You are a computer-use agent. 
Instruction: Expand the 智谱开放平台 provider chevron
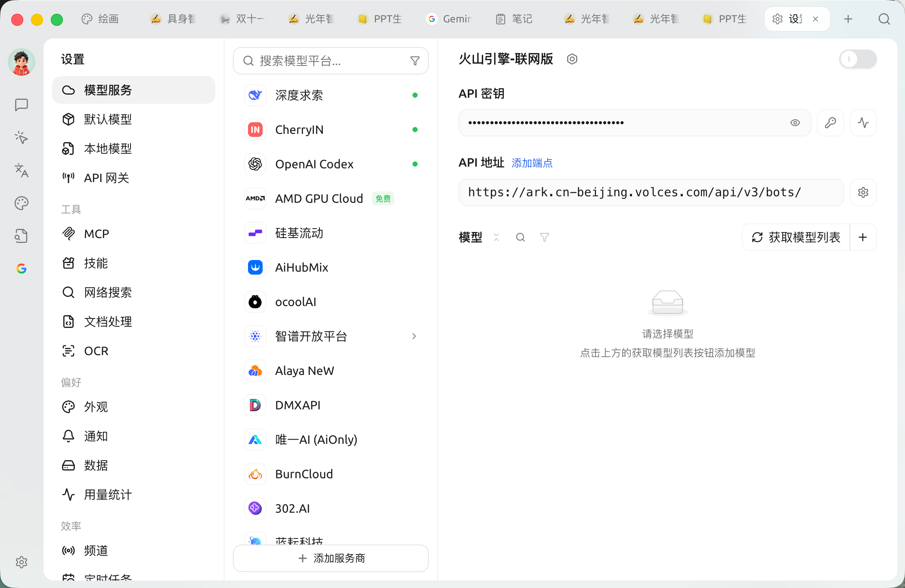[x=414, y=336]
